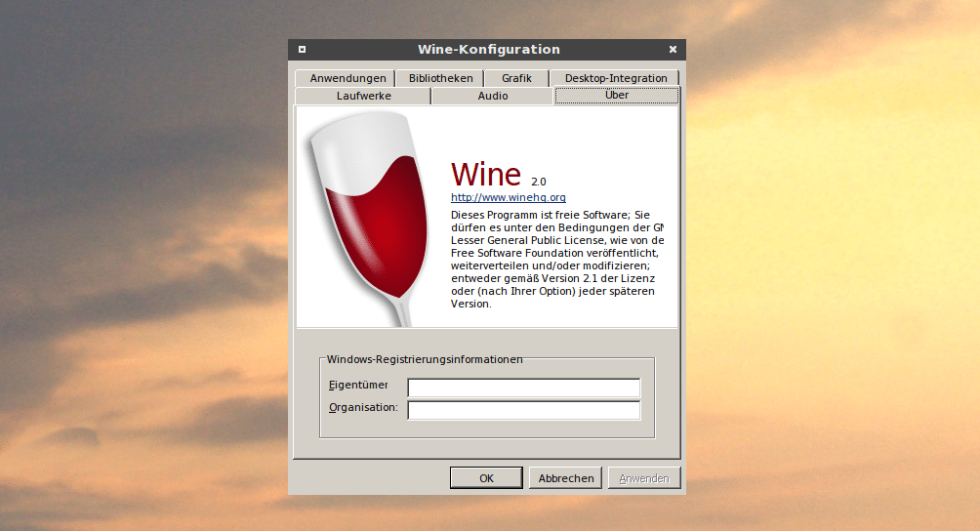Focus the Eigentümer input field

tap(524, 388)
